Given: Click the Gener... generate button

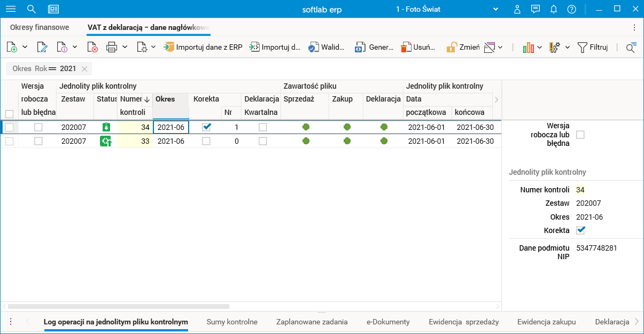Looking at the screenshot, I should pyautogui.click(x=375, y=47).
